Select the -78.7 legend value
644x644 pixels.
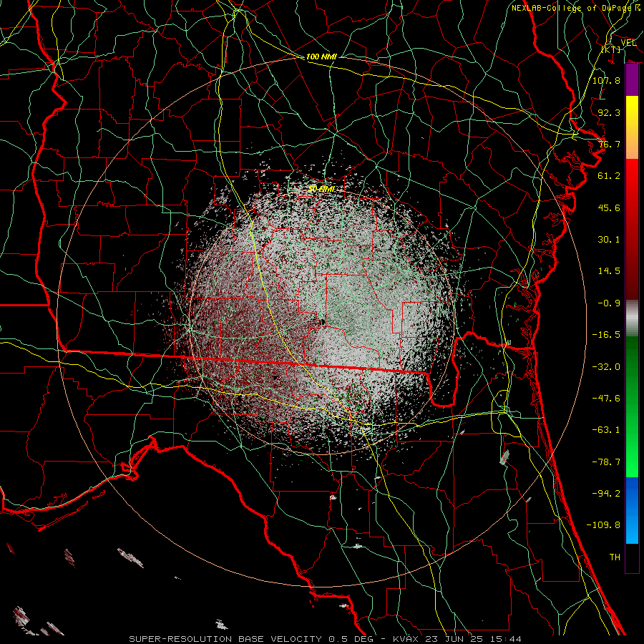(x=606, y=462)
